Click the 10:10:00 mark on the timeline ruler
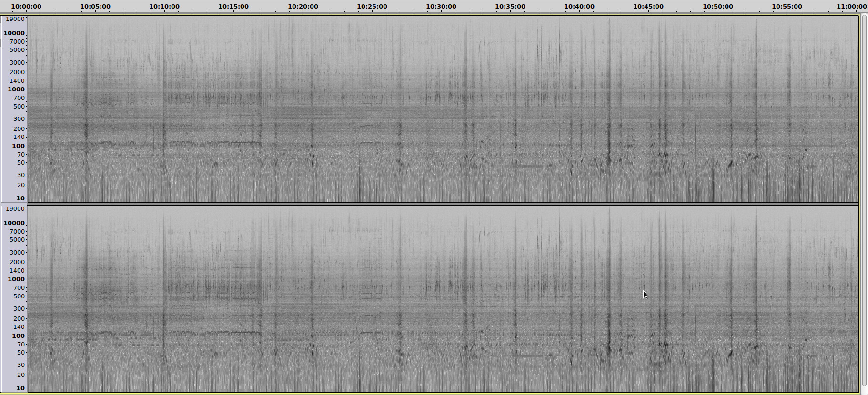Viewport: 868px width, 395px height. (x=164, y=7)
